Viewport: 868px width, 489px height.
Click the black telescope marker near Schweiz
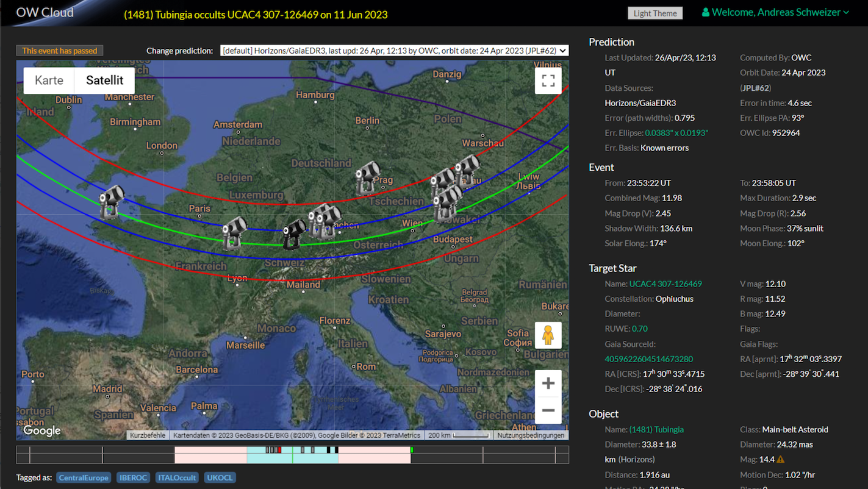point(294,234)
